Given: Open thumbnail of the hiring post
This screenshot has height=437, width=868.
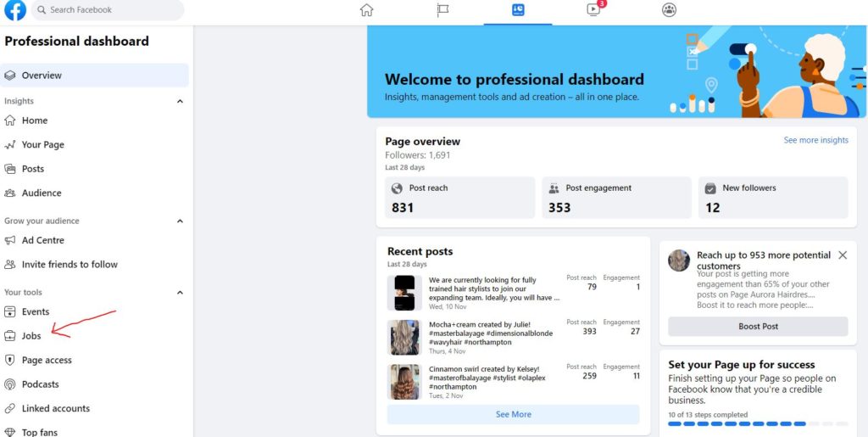Looking at the screenshot, I should coord(404,293).
